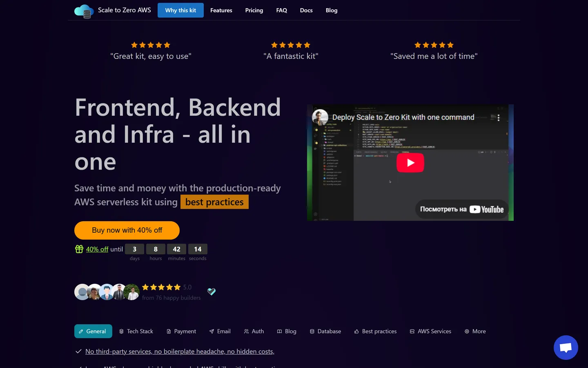Click the "from 76 happy builders" text

point(171,298)
